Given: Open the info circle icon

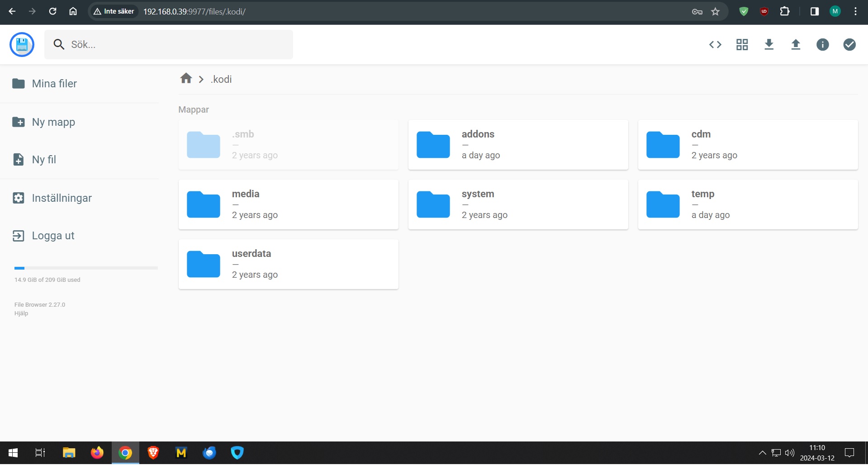Looking at the screenshot, I should click(822, 44).
